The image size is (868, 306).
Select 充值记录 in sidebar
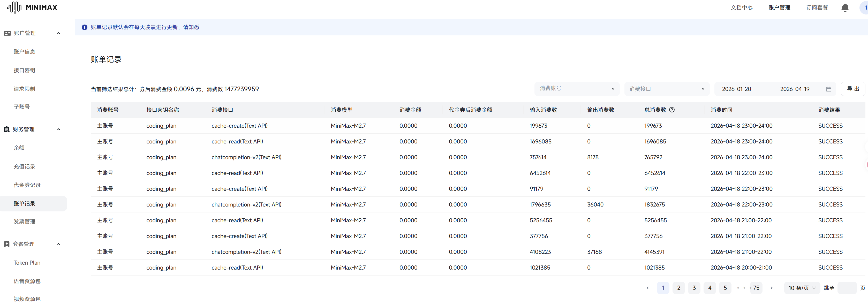click(x=24, y=166)
